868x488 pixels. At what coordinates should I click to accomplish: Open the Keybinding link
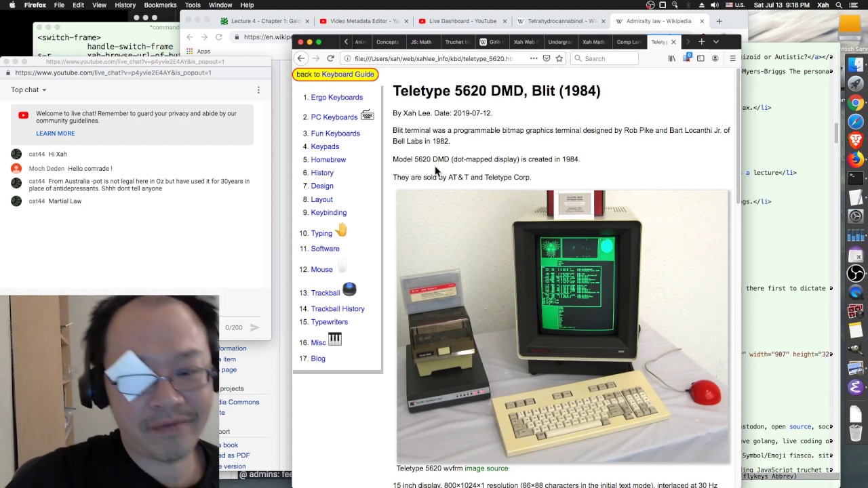(328, 212)
